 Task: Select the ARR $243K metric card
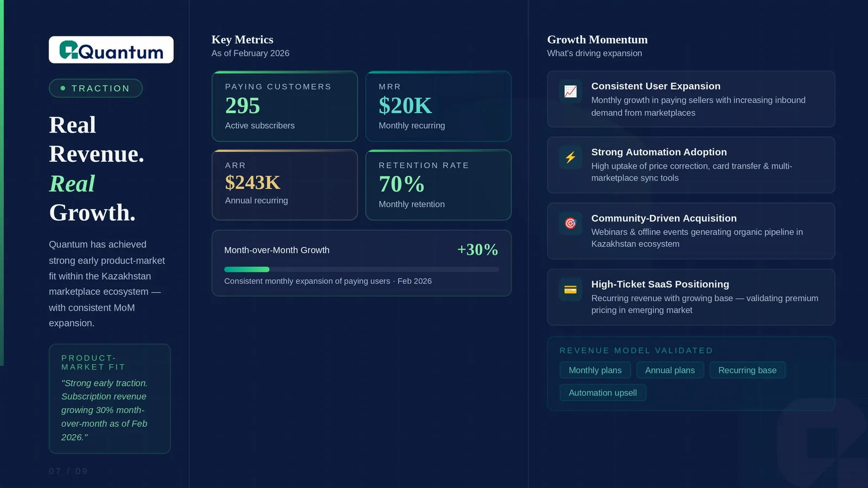point(284,185)
